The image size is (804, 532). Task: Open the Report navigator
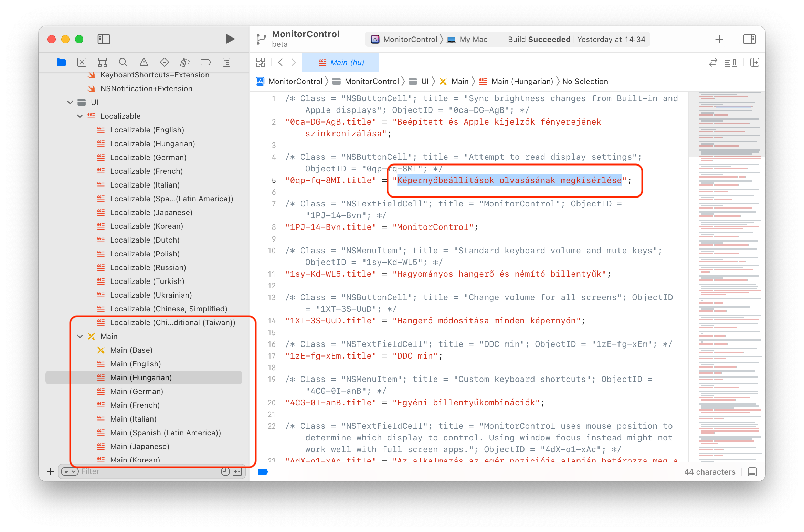click(x=226, y=62)
